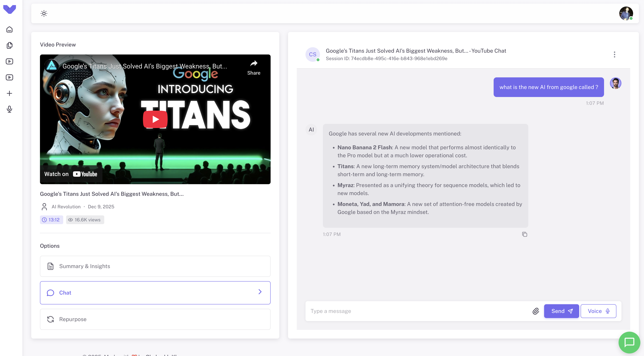644x356 pixels.
Task: Expand the Chat option chevron arrow
Action: pos(260,292)
